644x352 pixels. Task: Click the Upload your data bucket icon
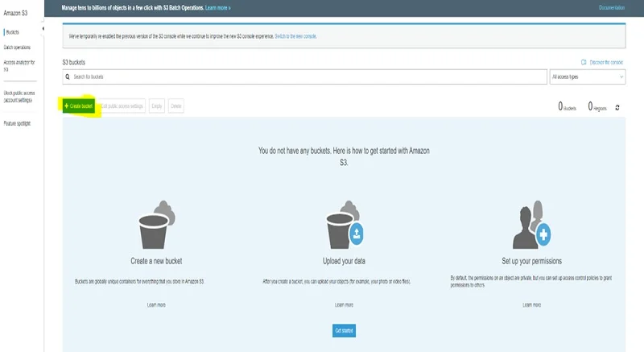[x=345, y=225]
